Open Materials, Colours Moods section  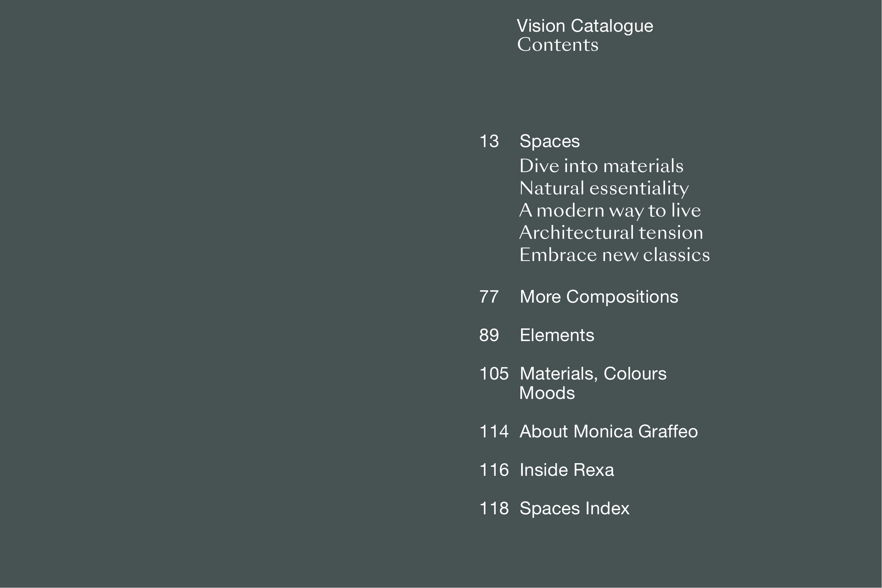click(x=592, y=383)
